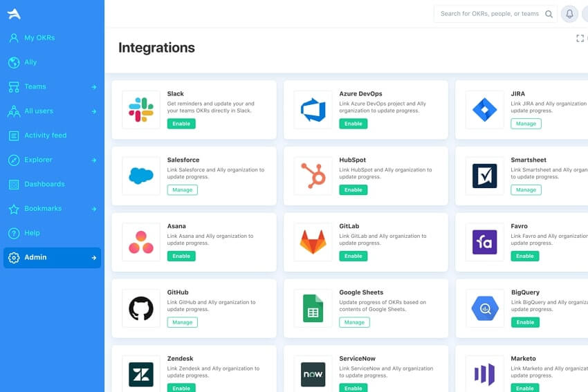The width and height of the screenshot is (588, 392).
Task: Focus the OKRs, people, or teams search field
Action: [x=490, y=14]
